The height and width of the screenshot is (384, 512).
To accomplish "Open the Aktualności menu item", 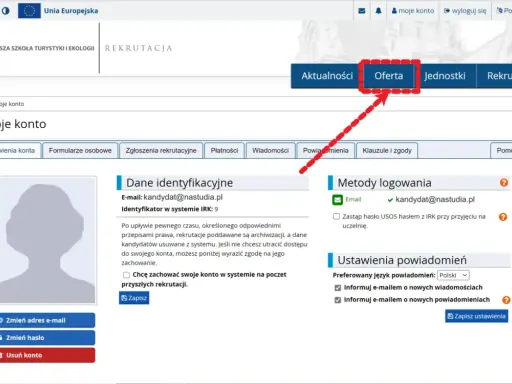I will [x=327, y=76].
